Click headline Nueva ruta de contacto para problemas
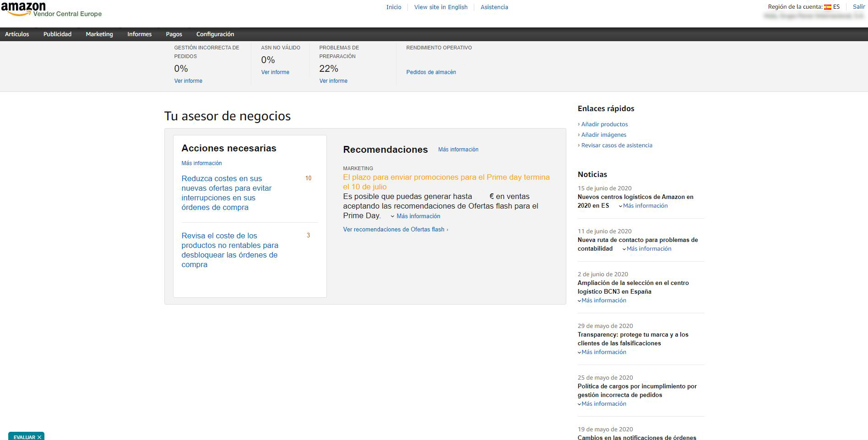 coord(638,244)
